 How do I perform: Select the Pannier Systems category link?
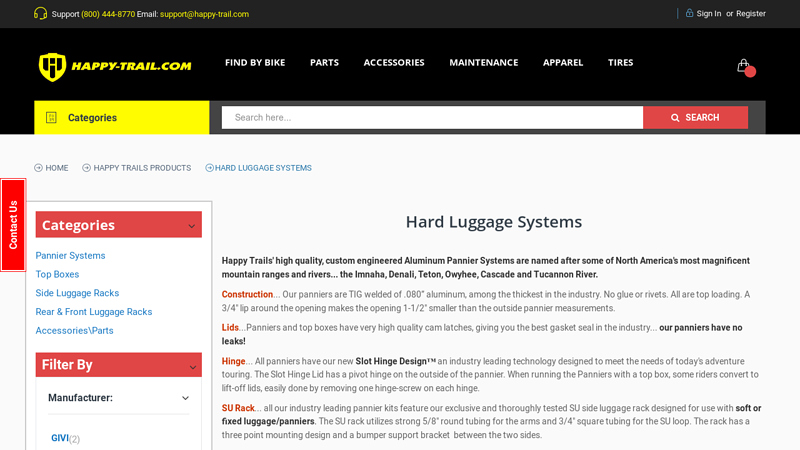click(x=70, y=256)
